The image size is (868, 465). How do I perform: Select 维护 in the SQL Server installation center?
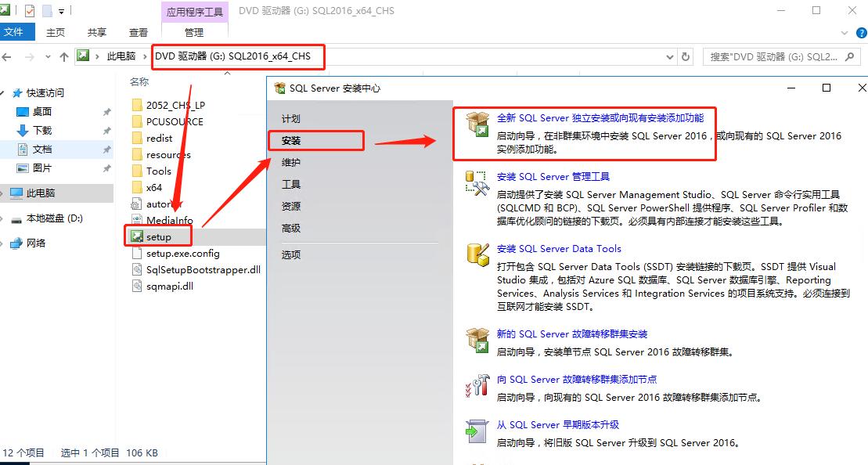tap(290, 162)
